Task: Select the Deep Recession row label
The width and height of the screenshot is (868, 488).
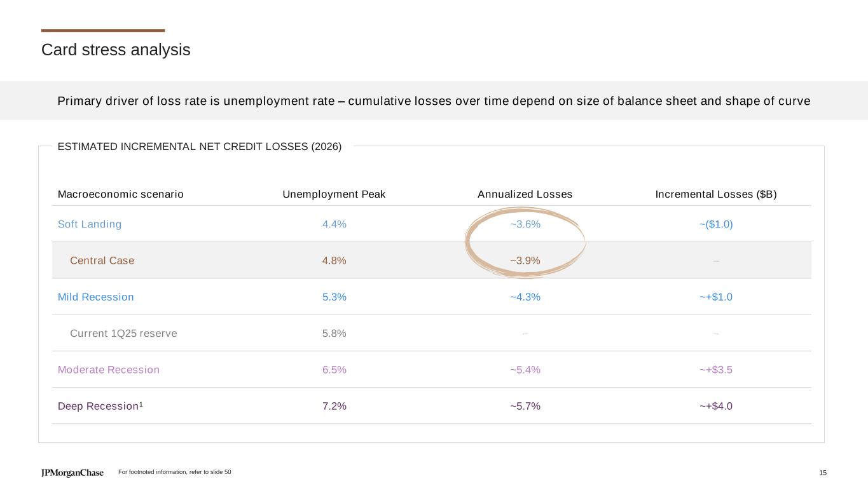Action: pyautogui.click(x=100, y=406)
